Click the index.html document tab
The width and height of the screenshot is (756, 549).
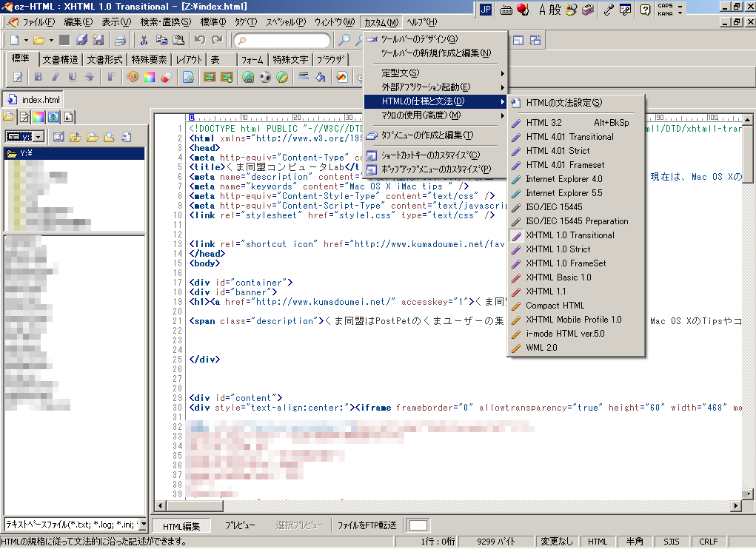(33, 100)
